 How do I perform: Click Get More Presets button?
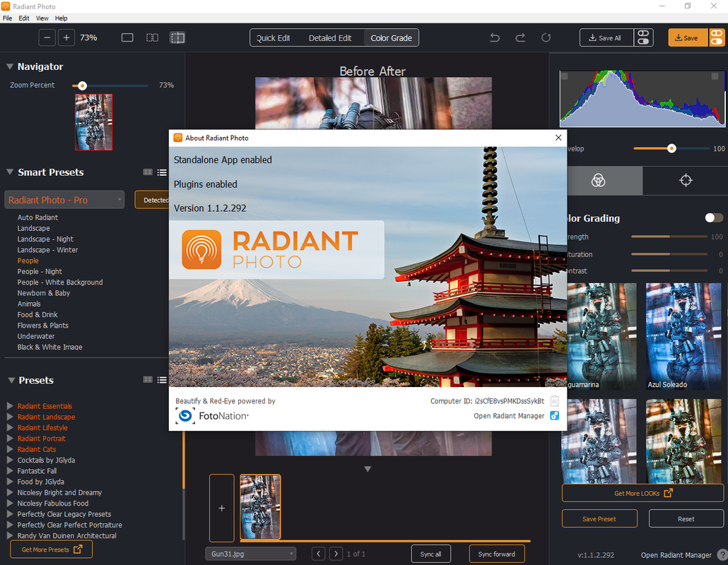pyautogui.click(x=51, y=549)
